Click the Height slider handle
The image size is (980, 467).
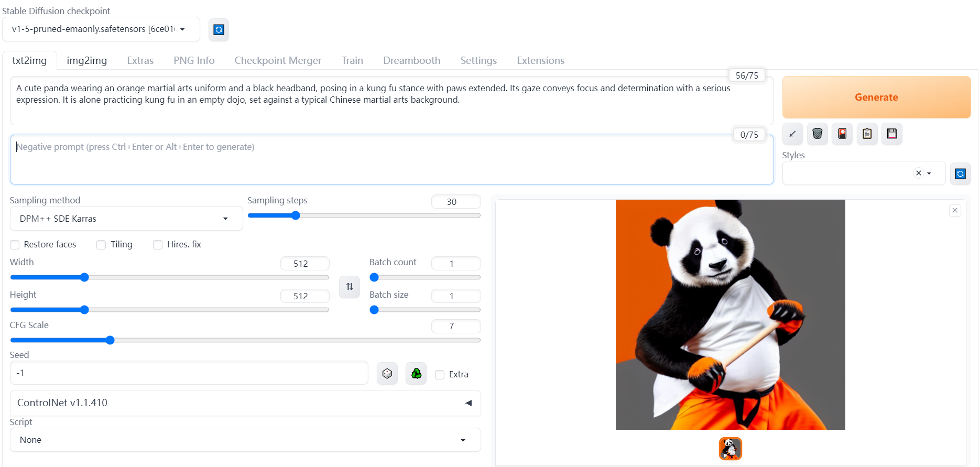coord(84,310)
